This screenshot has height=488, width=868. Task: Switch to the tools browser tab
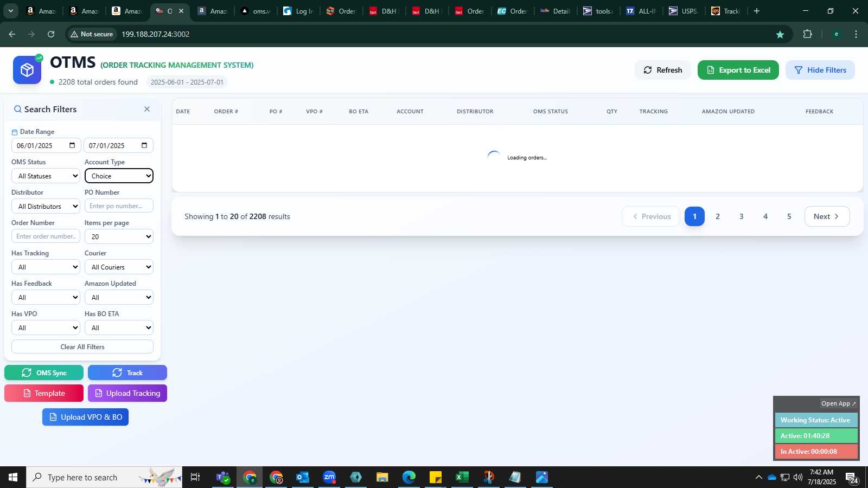598,11
